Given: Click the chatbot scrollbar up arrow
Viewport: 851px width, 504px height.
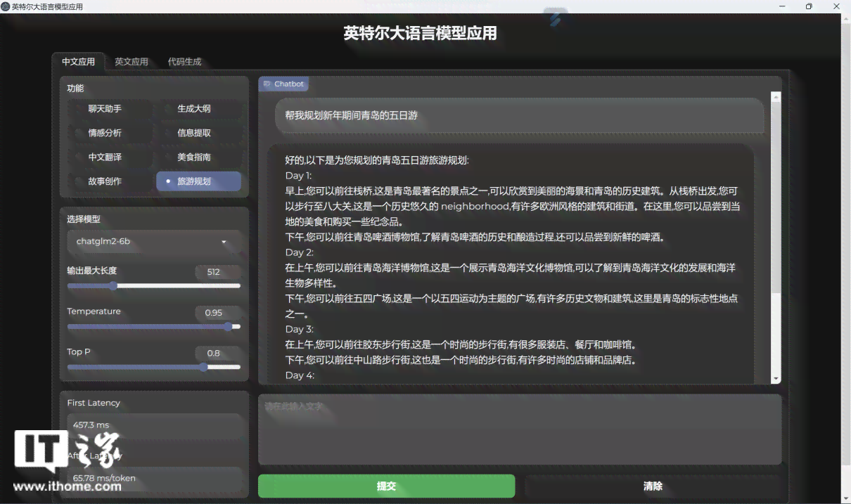Looking at the screenshot, I should [776, 96].
